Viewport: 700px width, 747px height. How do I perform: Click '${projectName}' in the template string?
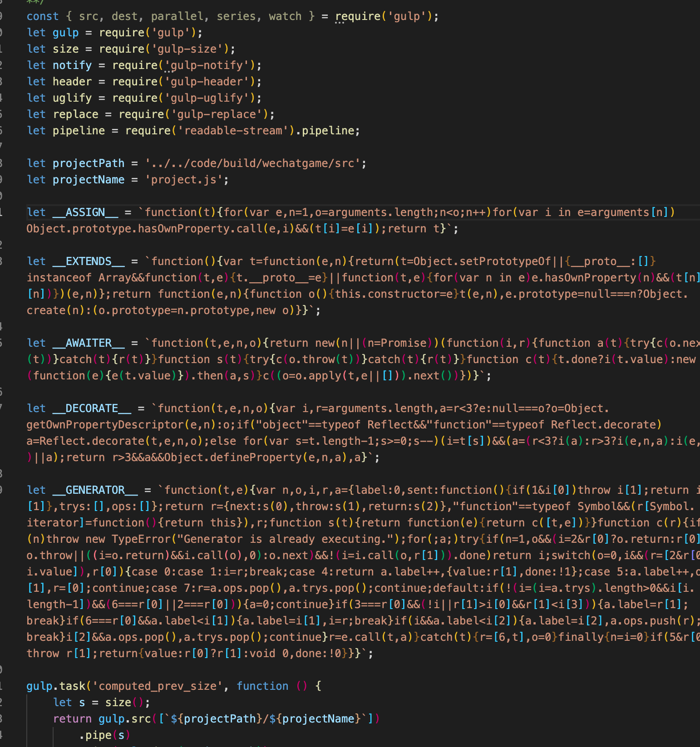click(x=315, y=719)
